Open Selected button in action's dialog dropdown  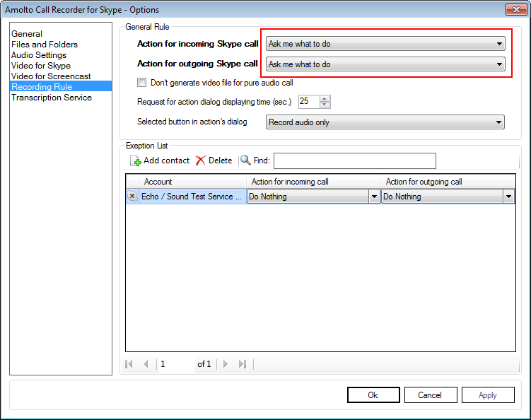(x=385, y=122)
